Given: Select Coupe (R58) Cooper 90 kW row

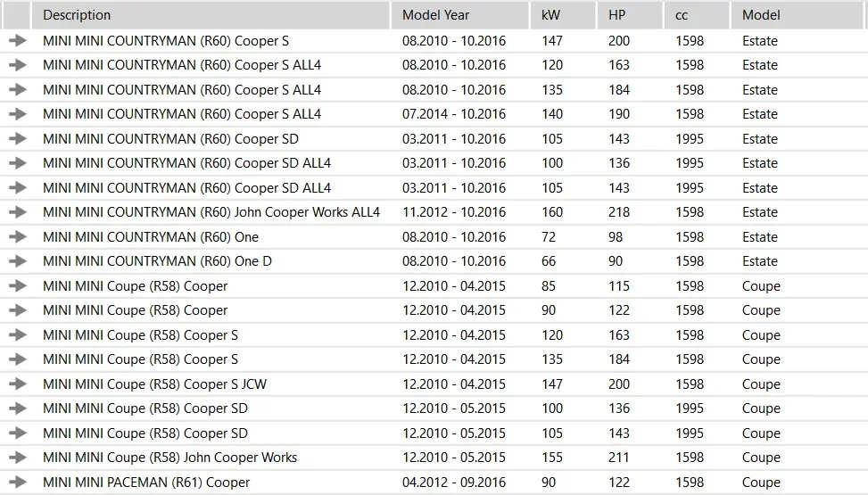Looking at the screenshot, I should [434, 310].
